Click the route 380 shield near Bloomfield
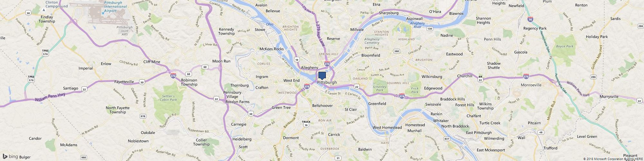This screenshot has height=161, width=644. 397,51
